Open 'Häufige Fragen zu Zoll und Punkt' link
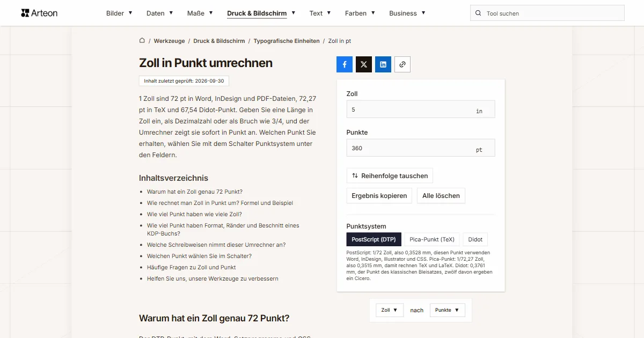The height and width of the screenshot is (338, 644). [192, 267]
